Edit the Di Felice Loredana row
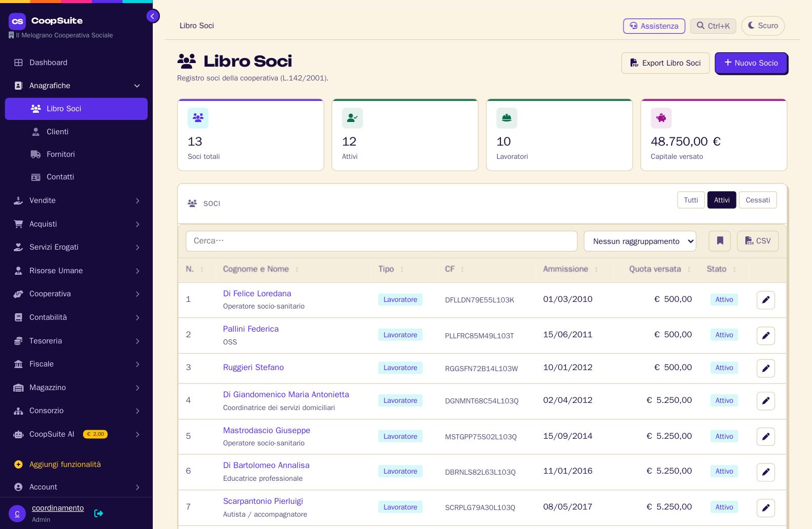 [766, 300]
